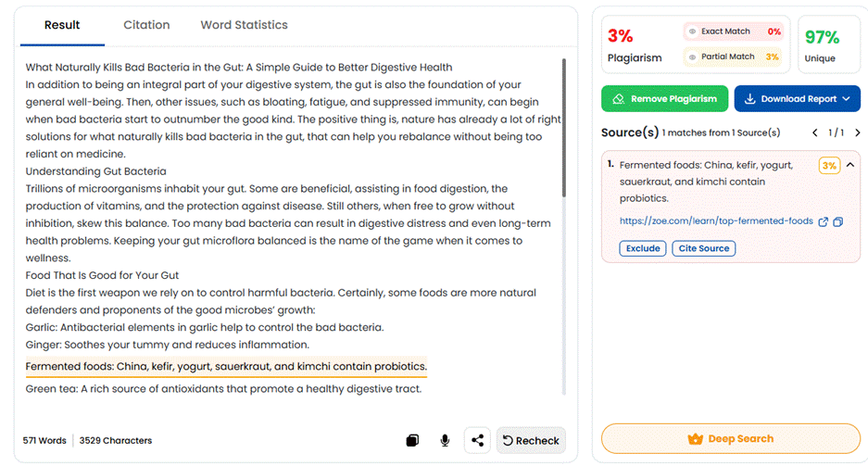Click the result text scrollbar
This screenshot has width=868, height=466.
[x=564, y=129]
